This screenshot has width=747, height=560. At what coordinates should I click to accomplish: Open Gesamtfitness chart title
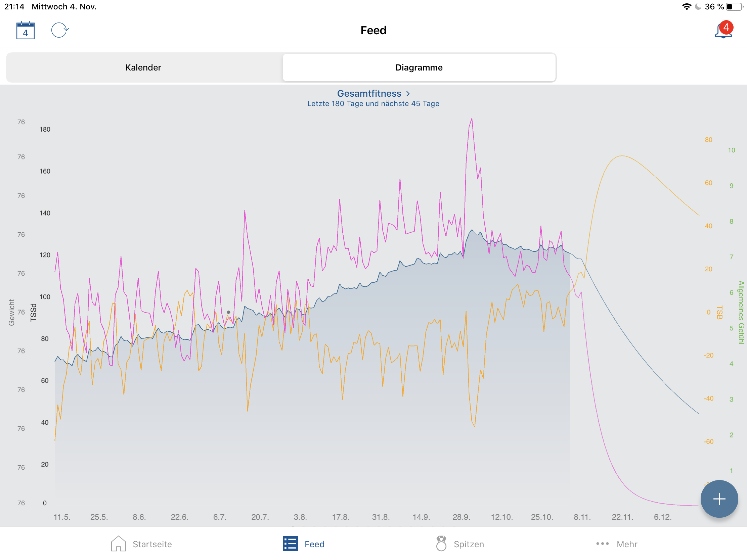(369, 94)
